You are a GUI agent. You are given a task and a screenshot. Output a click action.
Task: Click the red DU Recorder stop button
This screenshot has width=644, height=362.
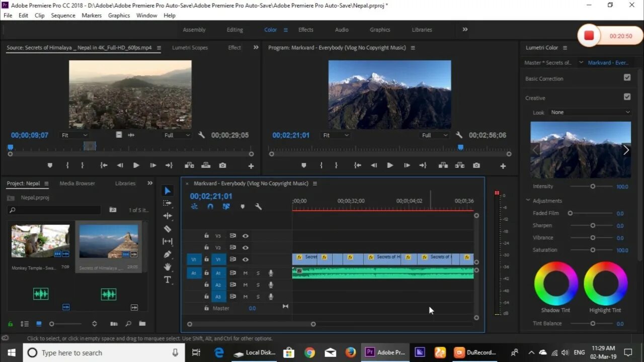(x=589, y=36)
